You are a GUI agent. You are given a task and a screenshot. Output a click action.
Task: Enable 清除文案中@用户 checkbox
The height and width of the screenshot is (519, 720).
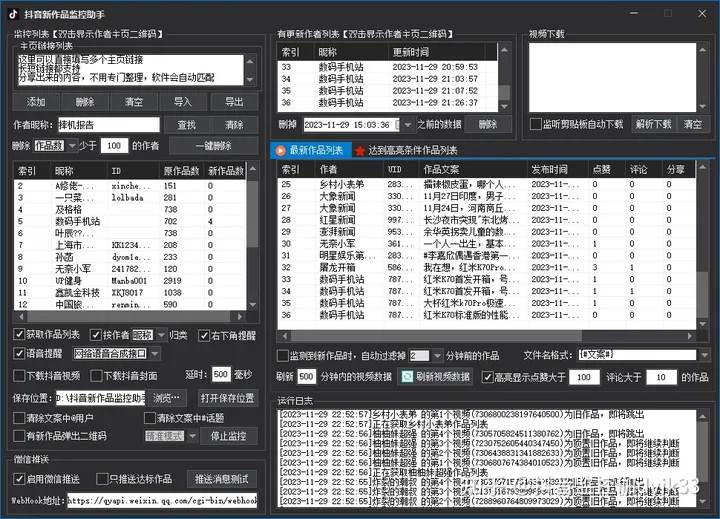19,418
